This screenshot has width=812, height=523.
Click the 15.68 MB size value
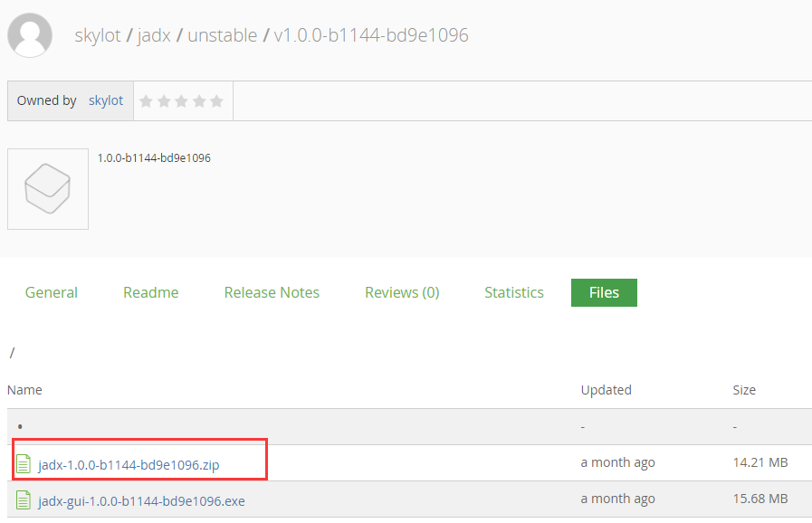tap(760, 499)
